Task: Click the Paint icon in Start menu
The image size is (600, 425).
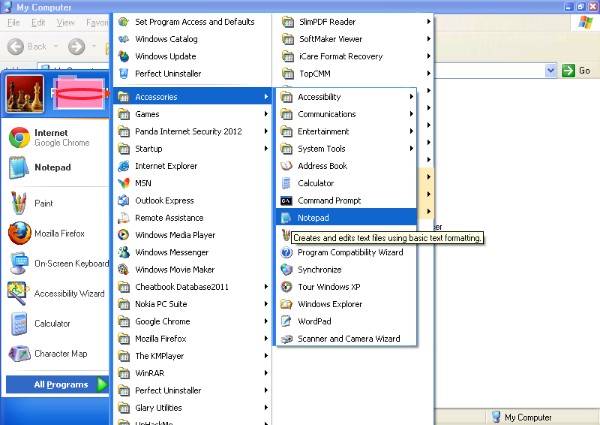Action: [x=18, y=203]
